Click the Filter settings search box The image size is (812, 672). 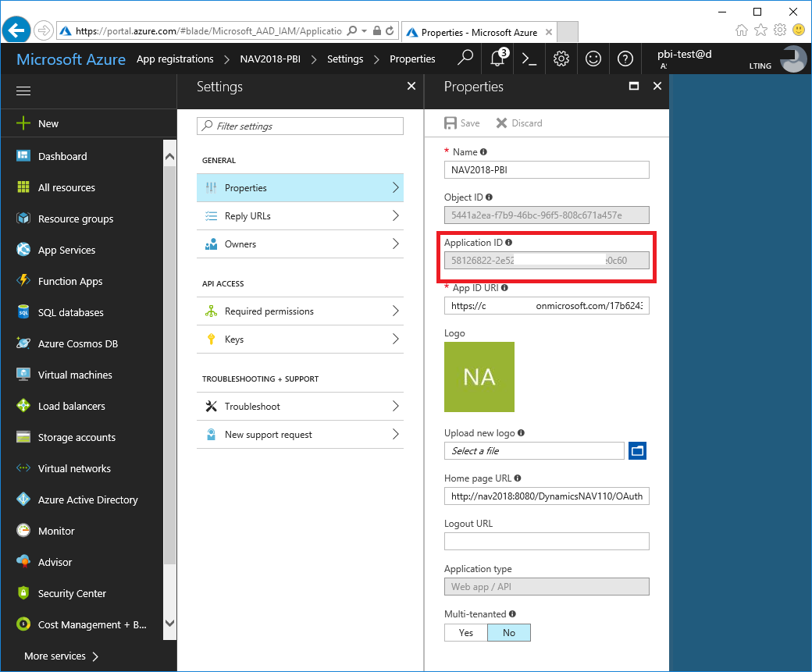click(x=300, y=126)
